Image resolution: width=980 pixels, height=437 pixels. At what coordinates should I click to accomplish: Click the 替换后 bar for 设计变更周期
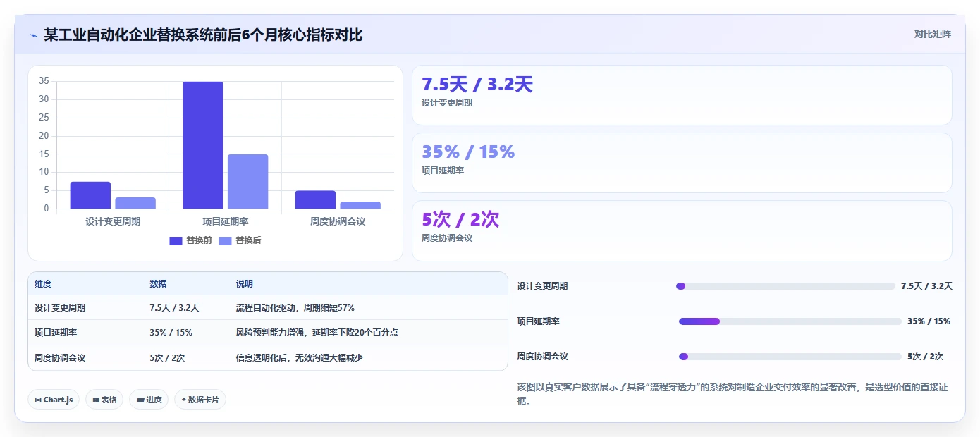coord(135,203)
